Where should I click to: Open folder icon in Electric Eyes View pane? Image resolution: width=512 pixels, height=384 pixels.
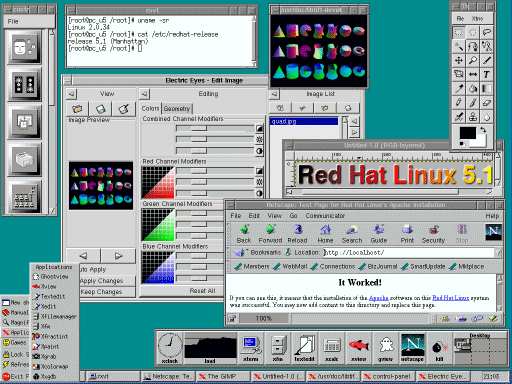coord(77,109)
